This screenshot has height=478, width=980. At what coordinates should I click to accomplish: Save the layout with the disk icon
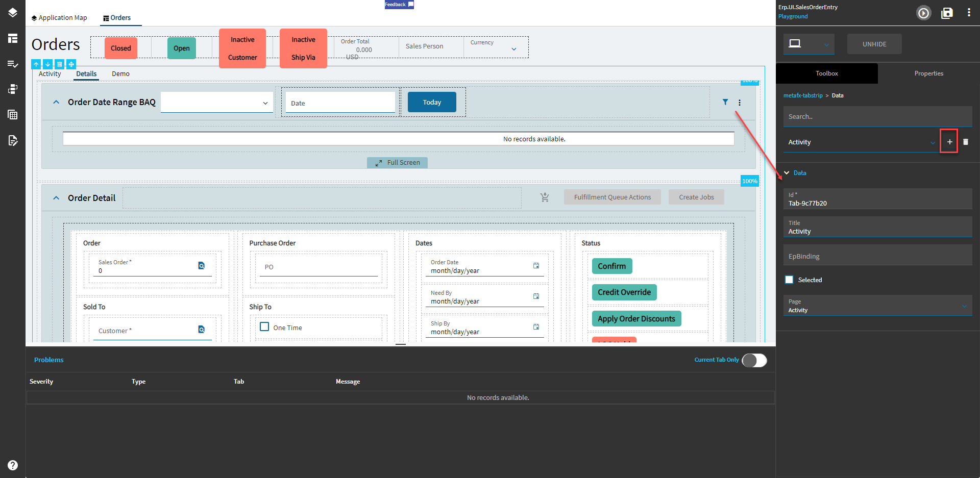(947, 13)
